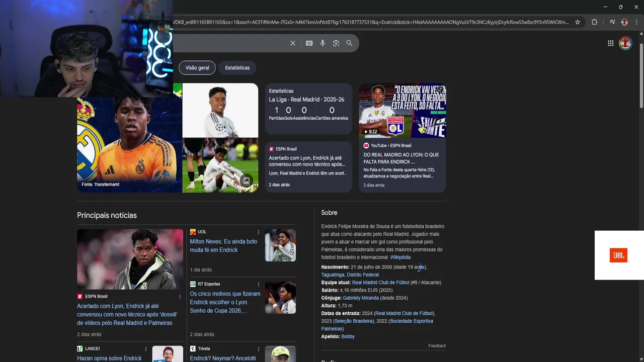Open 'Hazan opina sobre Endrick' headline
The width and height of the screenshot is (644, 362).
(x=109, y=358)
